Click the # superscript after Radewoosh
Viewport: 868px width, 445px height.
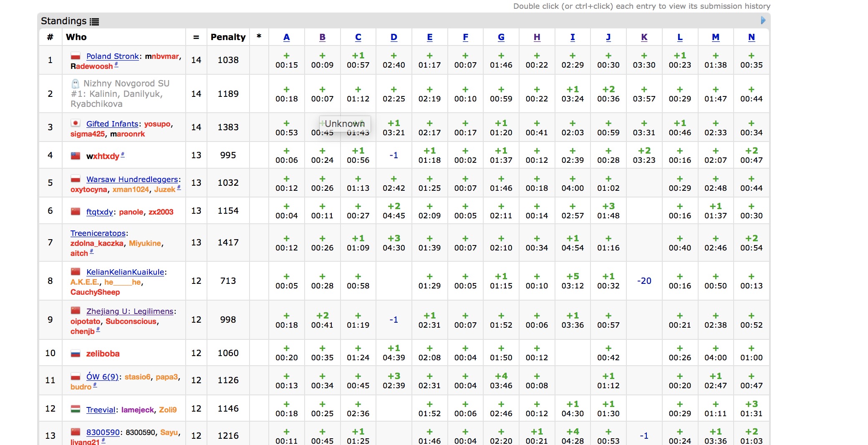pos(116,64)
